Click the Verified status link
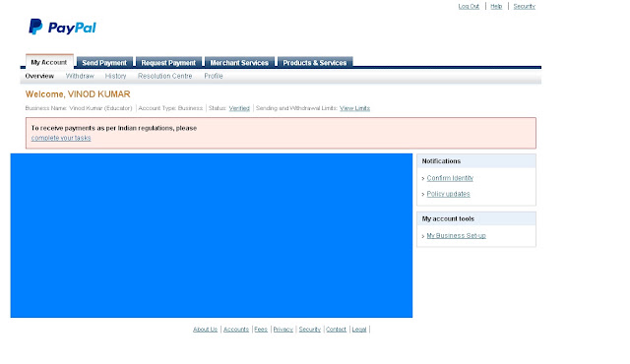This screenshot has height=364, width=630. (x=239, y=108)
